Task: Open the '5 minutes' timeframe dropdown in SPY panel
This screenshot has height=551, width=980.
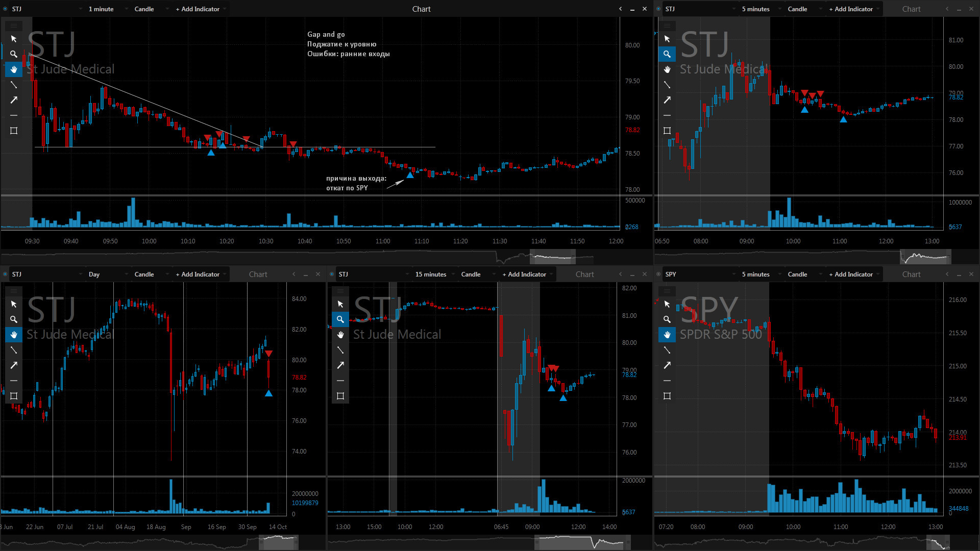Action: [x=762, y=274]
